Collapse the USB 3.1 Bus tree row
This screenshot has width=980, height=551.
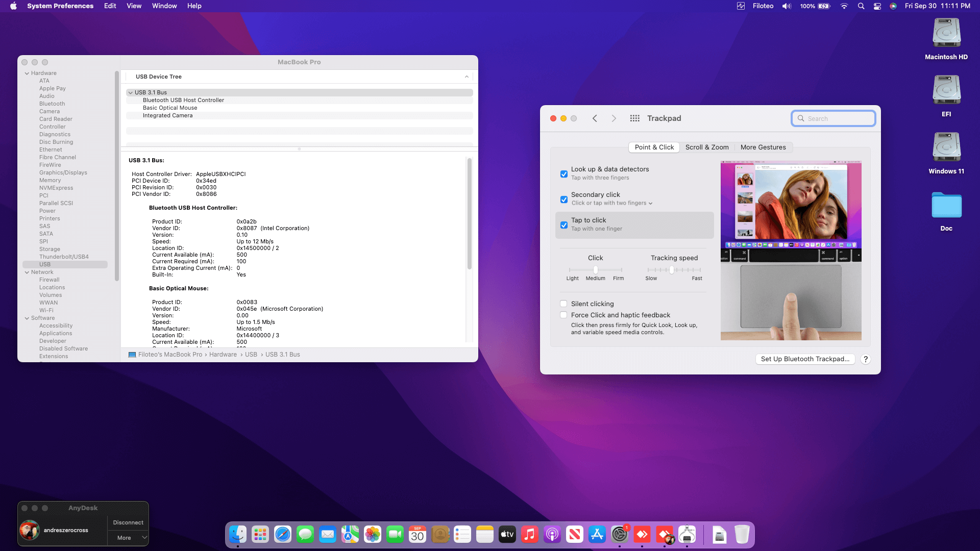(131, 93)
